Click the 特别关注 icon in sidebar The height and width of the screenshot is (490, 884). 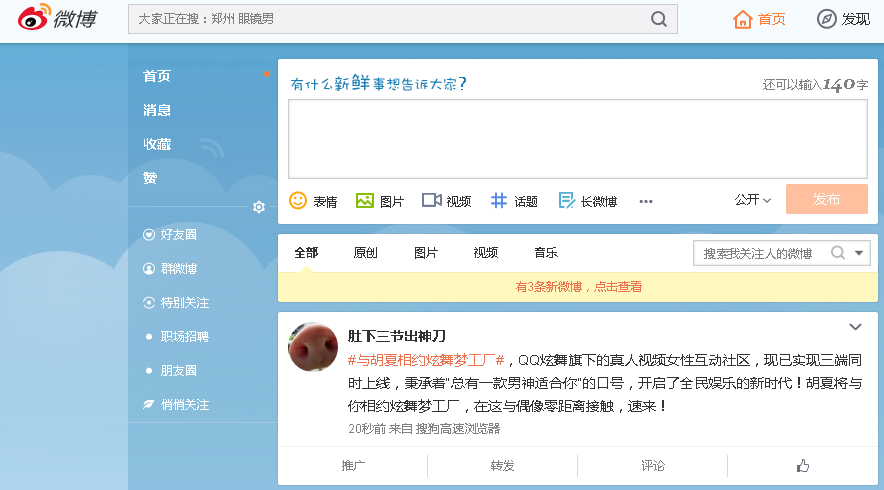pos(149,303)
